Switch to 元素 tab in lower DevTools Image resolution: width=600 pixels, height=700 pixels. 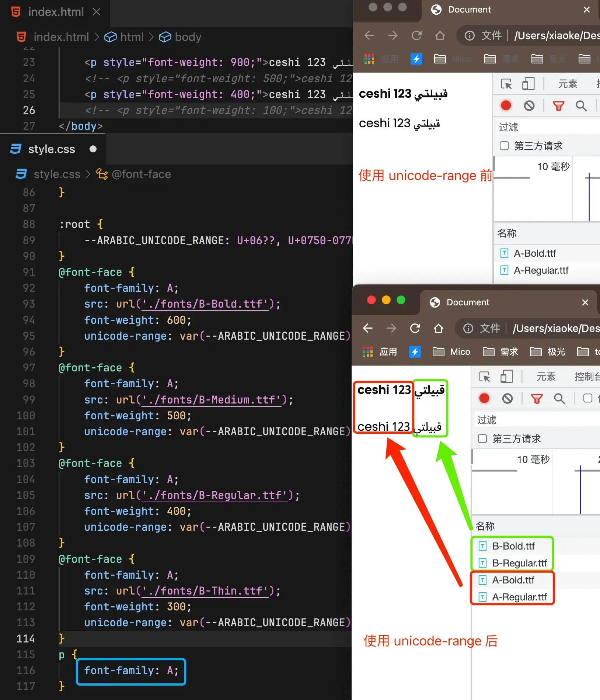coord(546,377)
